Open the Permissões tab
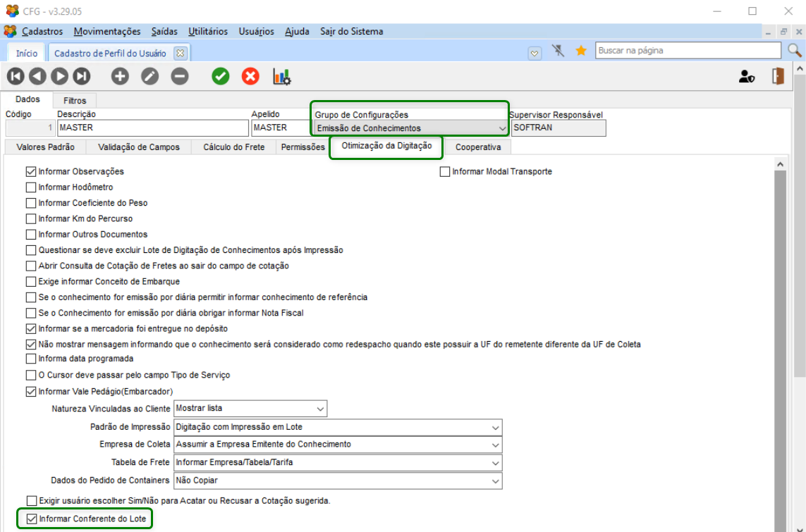Screen dimensions: 806x532 tap(303, 147)
